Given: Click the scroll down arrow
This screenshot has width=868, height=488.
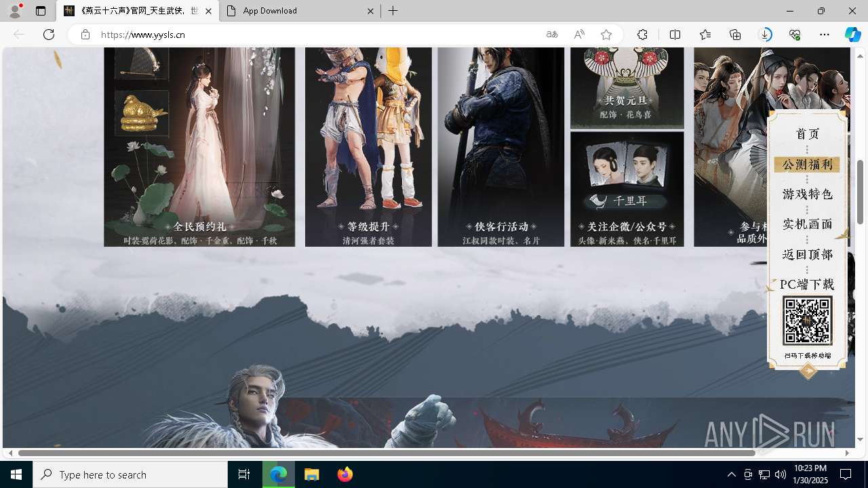Looking at the screenshot, I should [860, 439].
